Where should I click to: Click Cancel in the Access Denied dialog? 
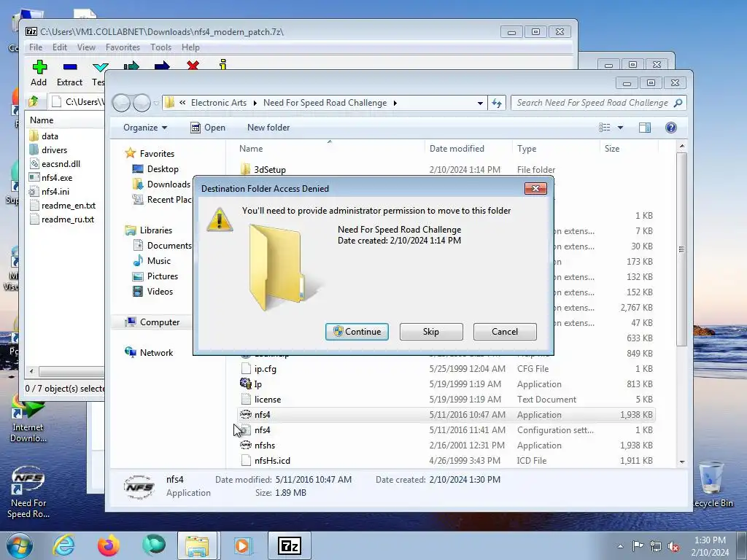click(x=505, y=332)
